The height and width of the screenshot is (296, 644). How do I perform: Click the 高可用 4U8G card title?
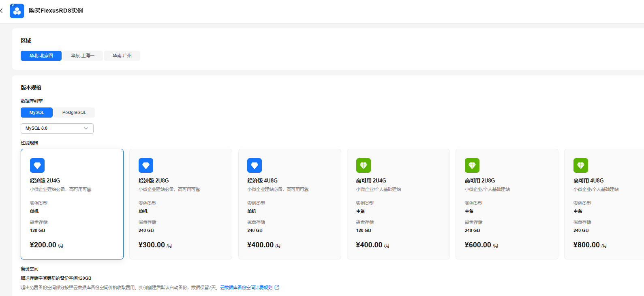pos(588,180)
